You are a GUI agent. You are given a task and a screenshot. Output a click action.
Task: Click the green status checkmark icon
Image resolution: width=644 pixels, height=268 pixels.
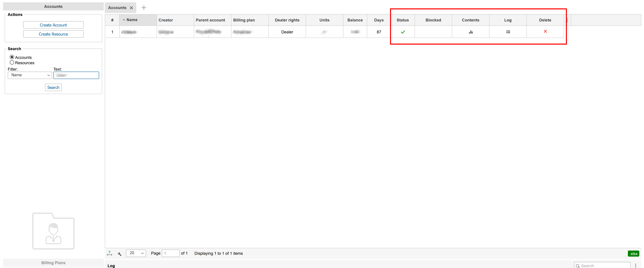pyautogui.click(x=402, y=32)
